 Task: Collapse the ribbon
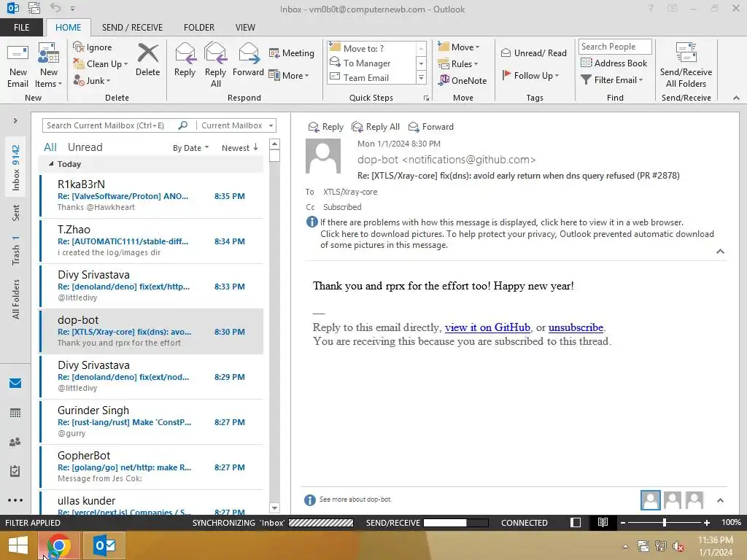[x=736, y=98]
